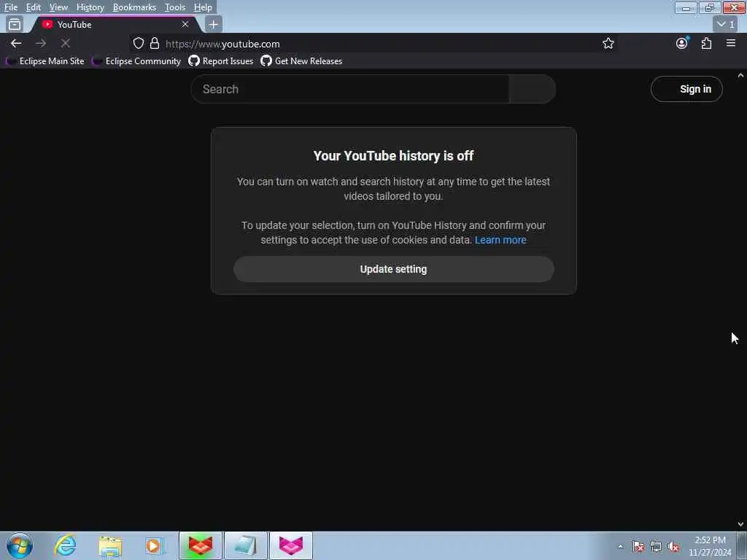This screenshot has width=747, height=560.
Task: Open the Edit menu
Action: (x=33, y=7)
